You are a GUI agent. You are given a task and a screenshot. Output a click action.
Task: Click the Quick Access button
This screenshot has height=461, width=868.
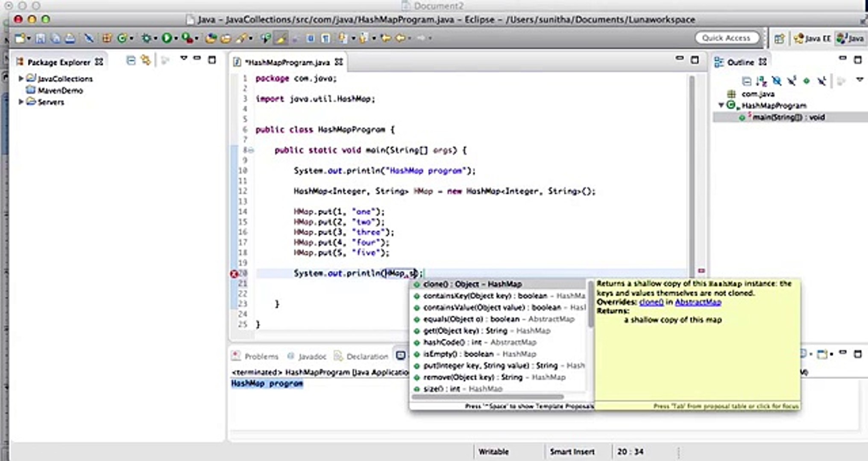726,38
